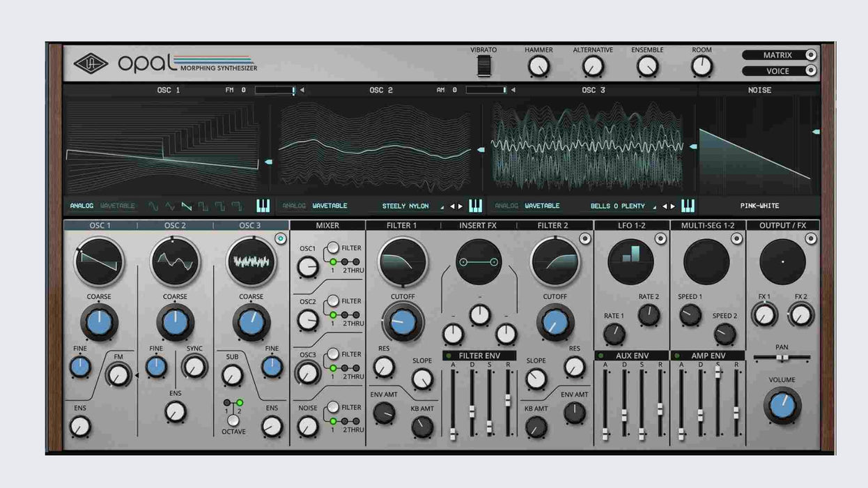
Task: Click the arrow beside the AM amount bar
Action: [x=513, y=90]
